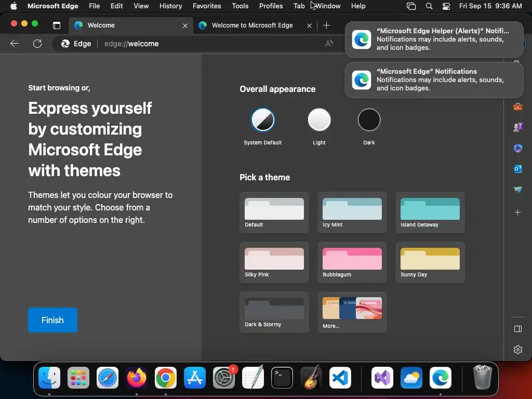Open a new tab with plus icon
This screenshot has width=532, height=399.
click(326, 25)
